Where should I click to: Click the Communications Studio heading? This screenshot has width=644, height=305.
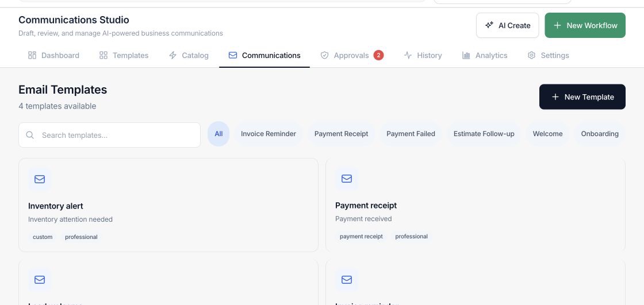point(74,20)
